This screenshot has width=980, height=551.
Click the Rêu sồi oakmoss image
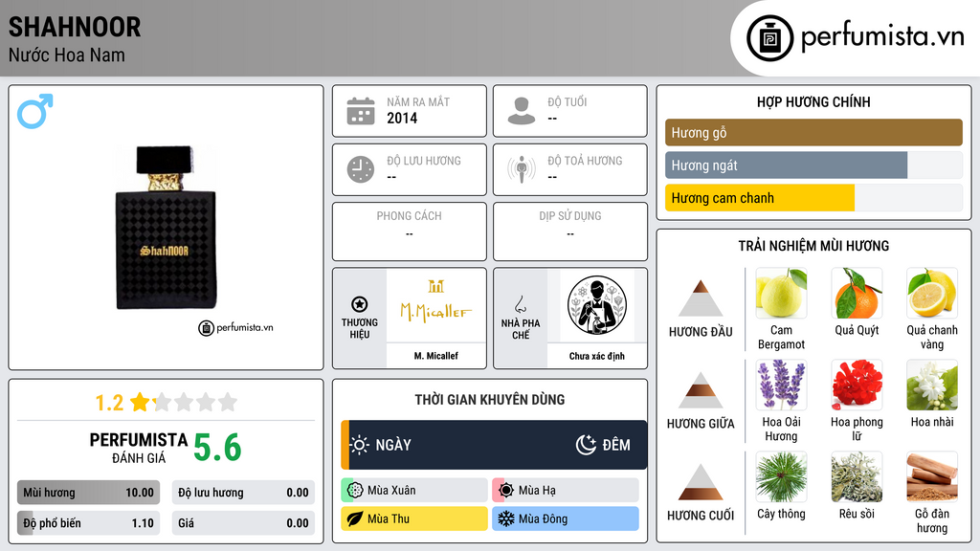click(857, 476)
